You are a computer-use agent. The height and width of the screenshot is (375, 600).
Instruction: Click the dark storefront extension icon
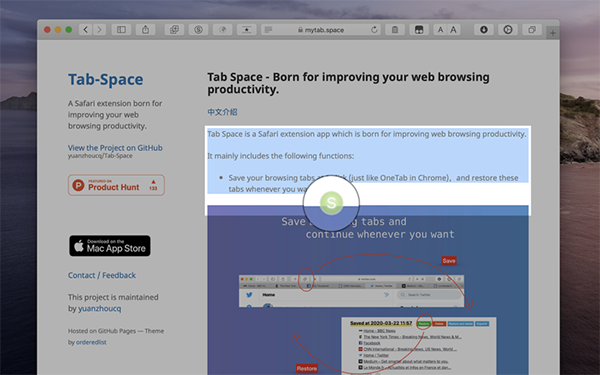point(419,29)
